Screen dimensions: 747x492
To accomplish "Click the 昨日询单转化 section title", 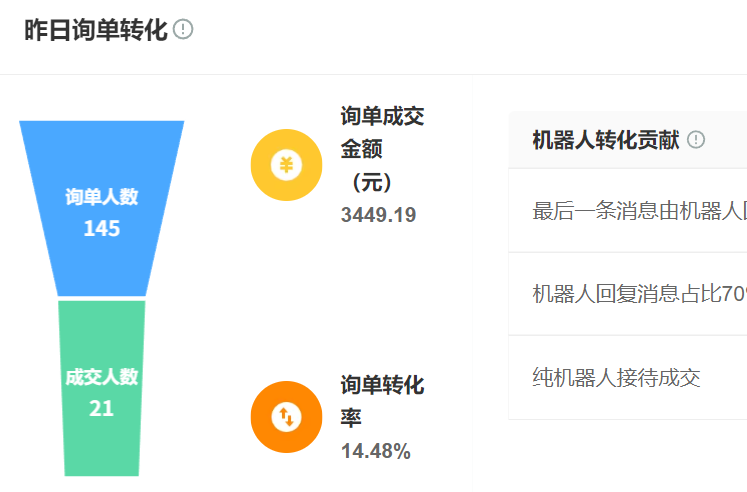I will point(95,30).
